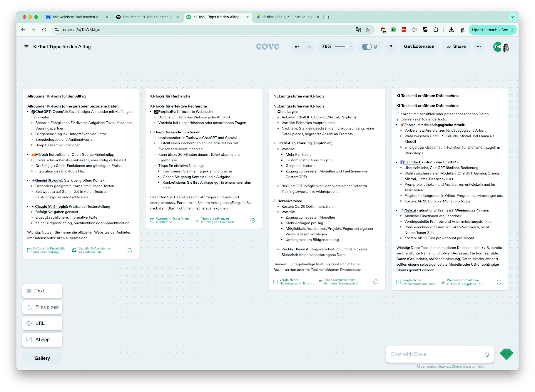Viewport: 535px width, 392px height.
Task: Open the hamburger menu next to the board title
Action: (x=26, y=47)
